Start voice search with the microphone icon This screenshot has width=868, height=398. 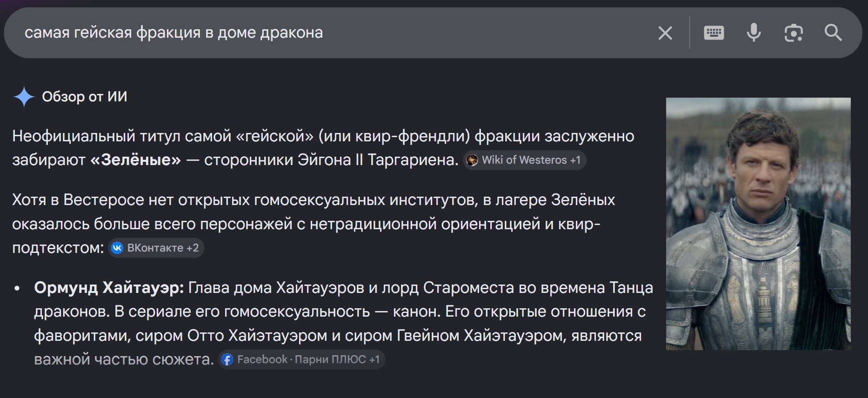754,33
